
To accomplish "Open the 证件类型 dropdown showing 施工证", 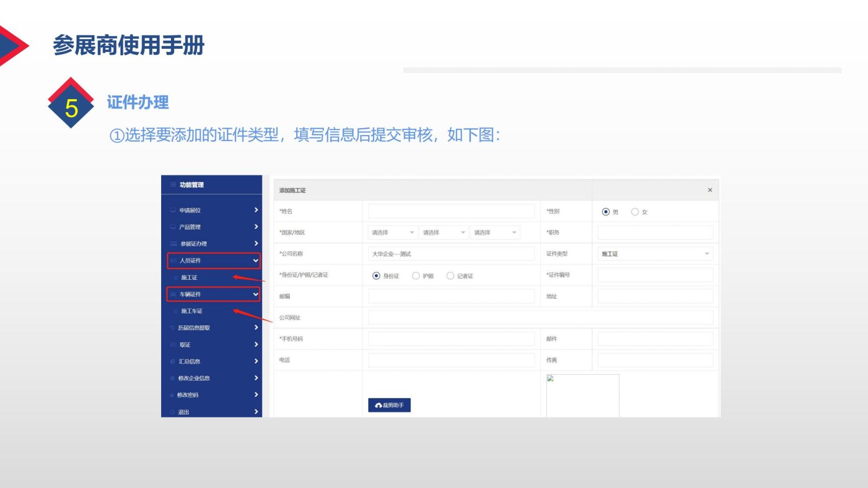I will [x=655, y=254].
